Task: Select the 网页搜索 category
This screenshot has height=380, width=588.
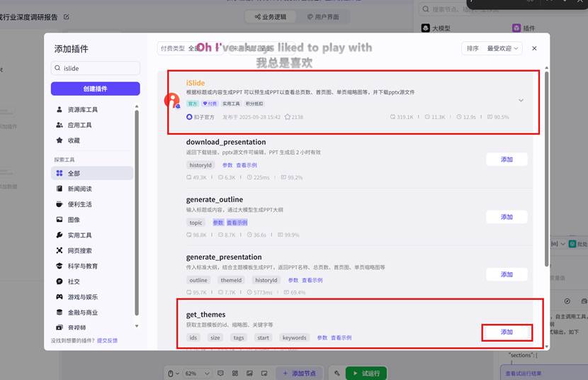Action: (92, 250)
